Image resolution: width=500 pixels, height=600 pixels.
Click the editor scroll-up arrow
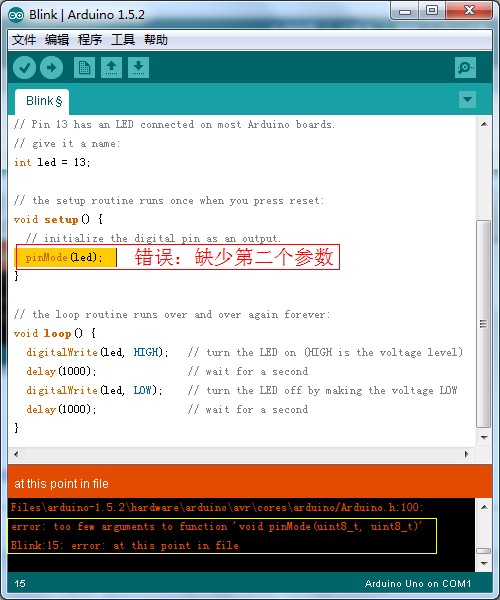[x=484, y=124]
